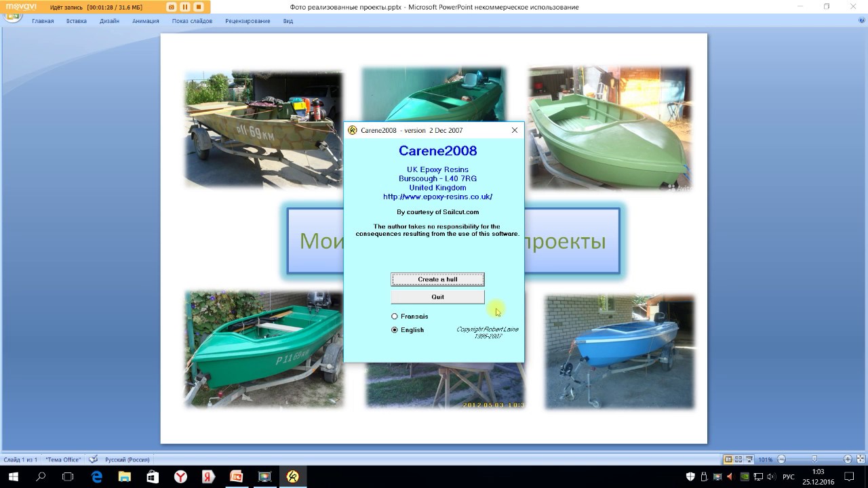Image resolution: width=868 pixels, height=488 pixels.
Task: Open the NVIDIA tray icon
Action: point(745,476)
